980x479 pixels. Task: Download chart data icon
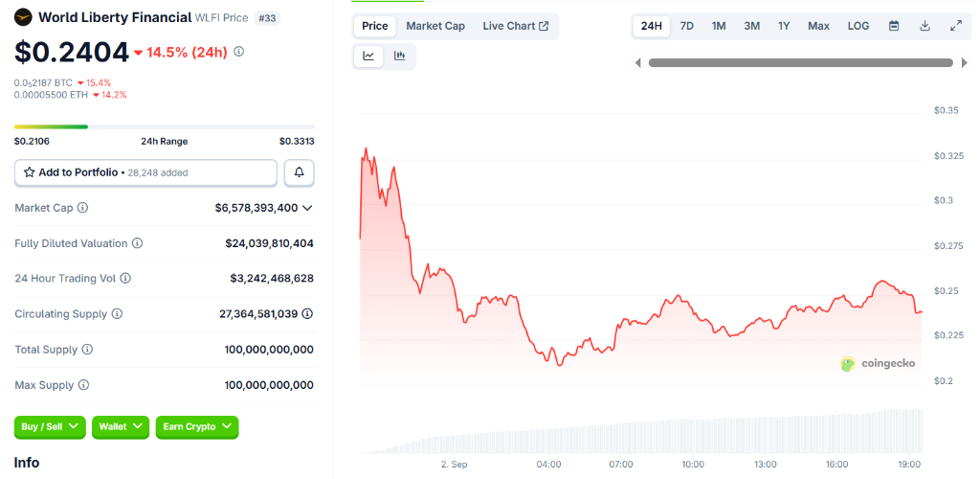(924, 26)
